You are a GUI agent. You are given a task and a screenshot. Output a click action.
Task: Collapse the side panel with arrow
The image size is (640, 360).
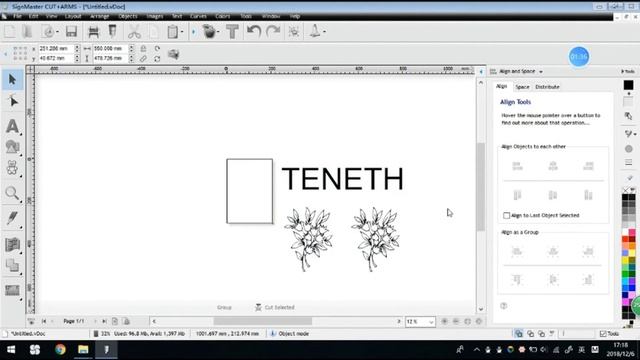pos(481,72)
